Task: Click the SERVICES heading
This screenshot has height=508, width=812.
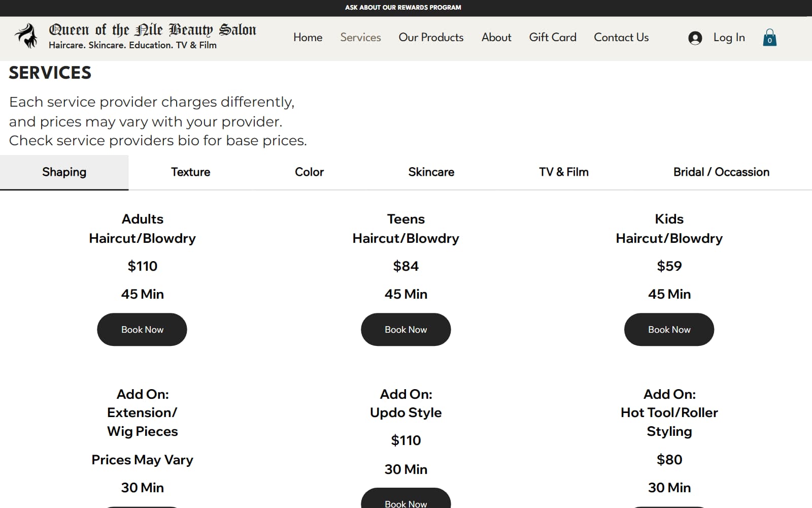Action: pyautogui.click(x=50, y=73)
